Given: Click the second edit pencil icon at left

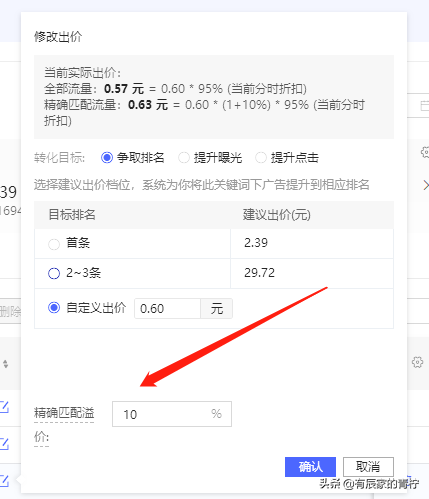Looking at the screenshot, I should (x=4, y=444).
